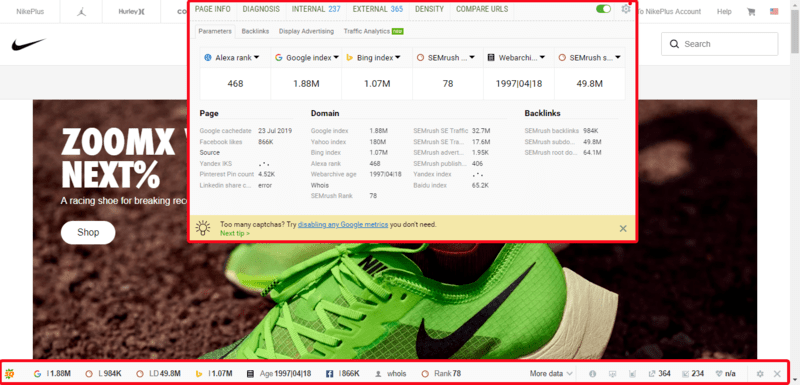Image resolution: width=800 pixels, height=385 pixels.
Task: Dismiss the yellow captcha tip
Action: click(623, 228)
